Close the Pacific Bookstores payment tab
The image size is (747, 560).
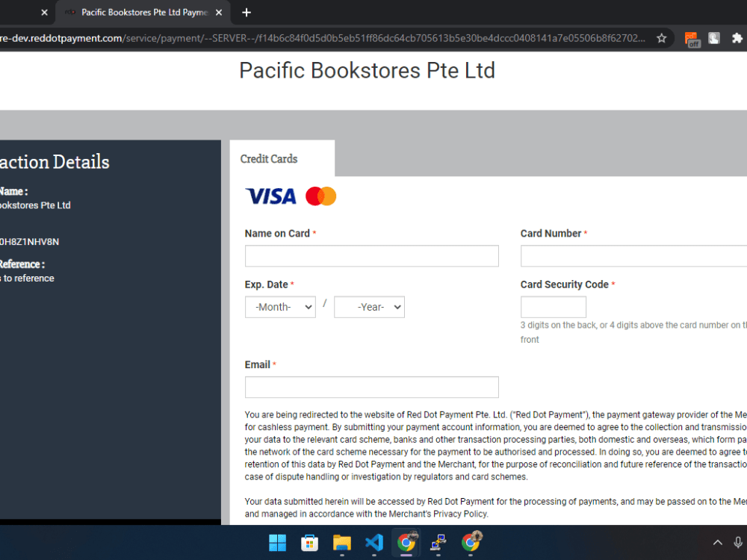pos(219,13)
